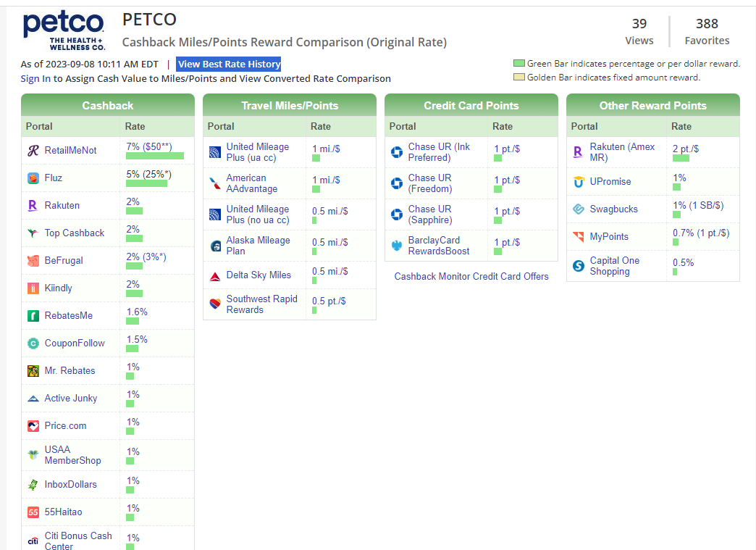Click the Delta Sky Miles icon
The height and width of the screenshot is (550, 756).
coord(214,275)
